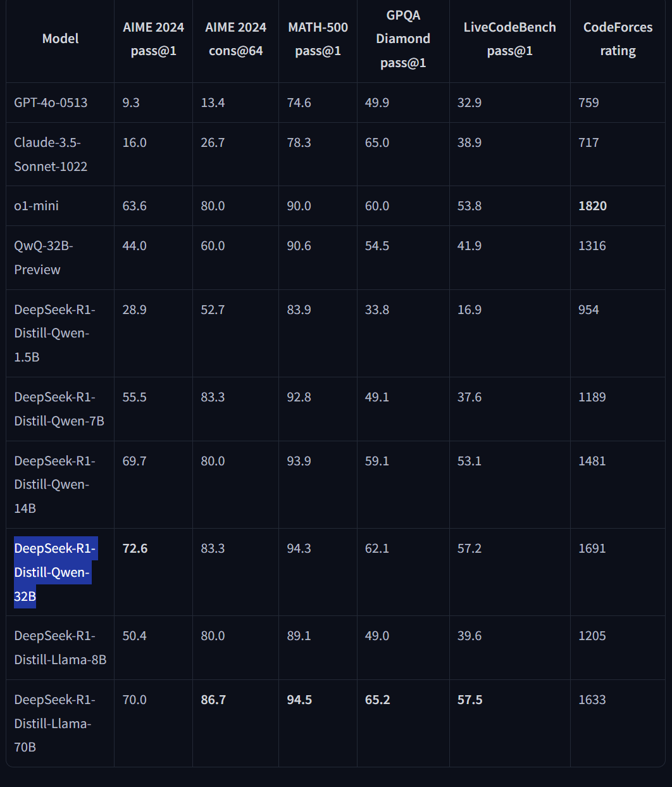Click the bold '1820' CodeForces rating
Image resolution: width=672 pixels, height=787 pixels.
(592, 206)
